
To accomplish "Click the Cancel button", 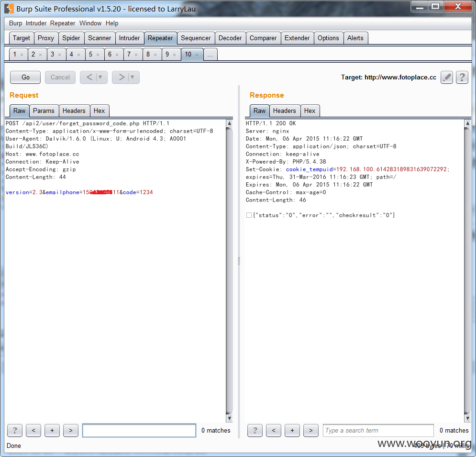I will (x=60, y=78).
